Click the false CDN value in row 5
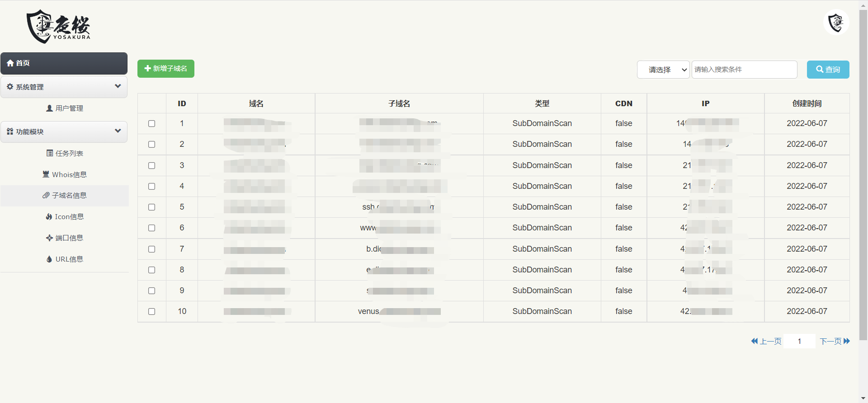The width and height of the screenshot is (868, 403). point(624,207)
